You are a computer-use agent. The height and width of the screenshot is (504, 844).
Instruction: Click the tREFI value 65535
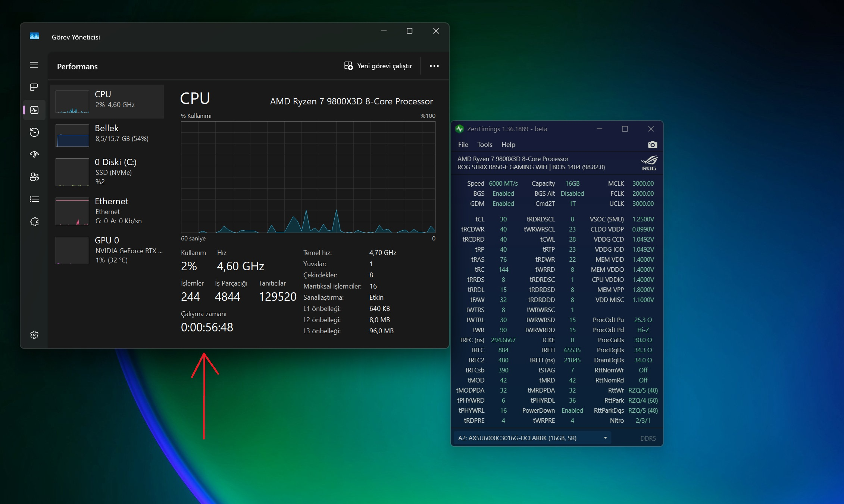pos(572,350)
